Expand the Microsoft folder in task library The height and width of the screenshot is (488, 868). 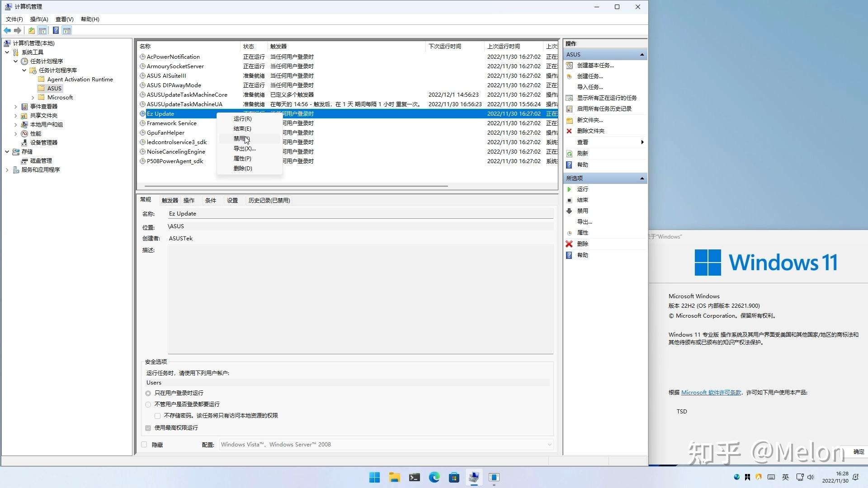[33, 98]
